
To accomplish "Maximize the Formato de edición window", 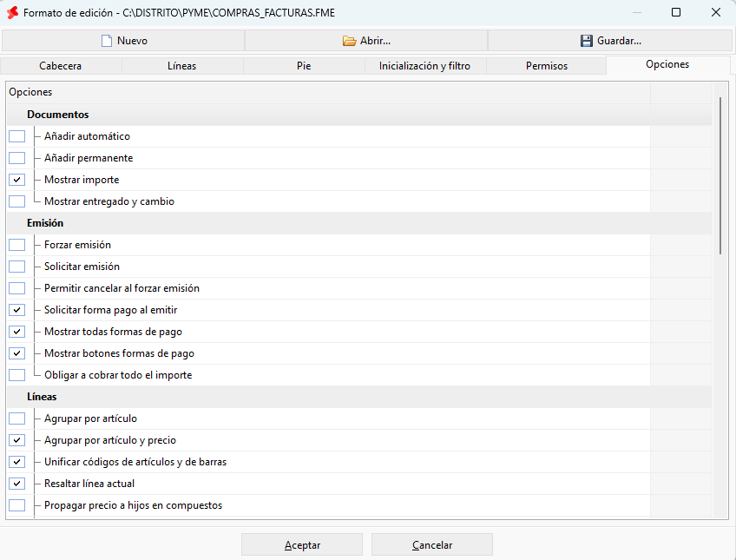I will tap(676, 12).
